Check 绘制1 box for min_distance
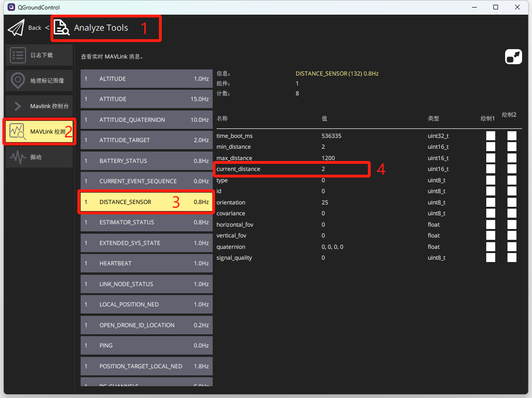532x398 pixels. pyautogui.click(x=490, y=147)
